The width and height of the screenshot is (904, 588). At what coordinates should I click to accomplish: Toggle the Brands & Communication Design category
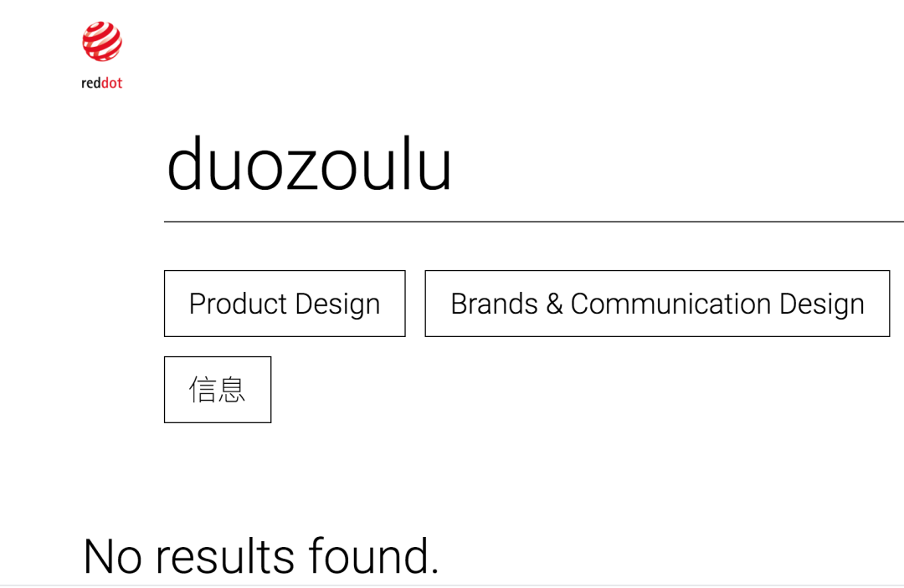pos(657,304)
